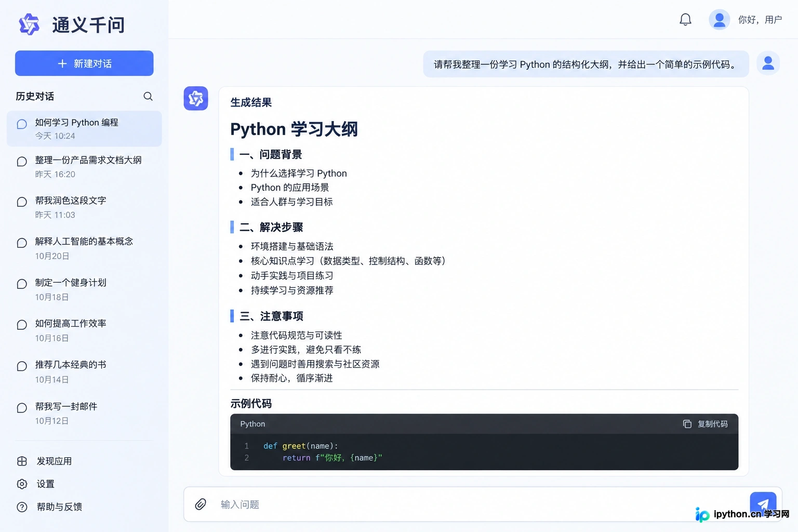The height and width of the screenshot is (532, 798).
Task: Click the attachment paperclip icon
Action: (201, 504)
